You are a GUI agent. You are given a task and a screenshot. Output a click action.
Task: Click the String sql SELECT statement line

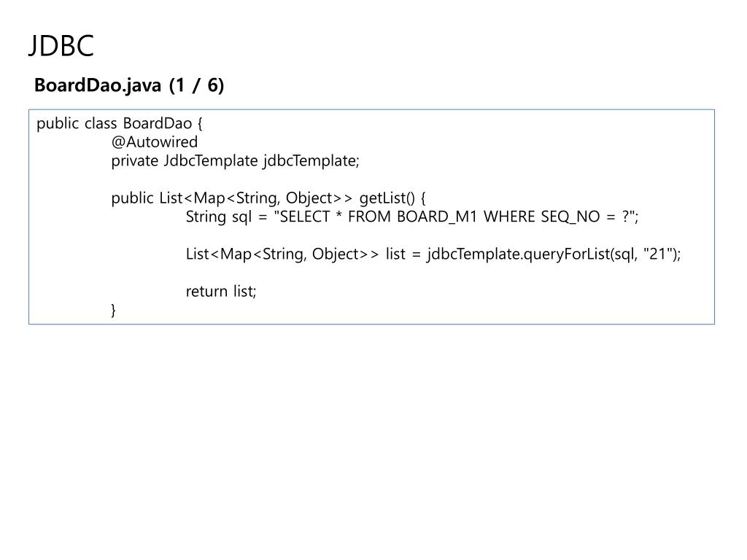pos(412,217)
